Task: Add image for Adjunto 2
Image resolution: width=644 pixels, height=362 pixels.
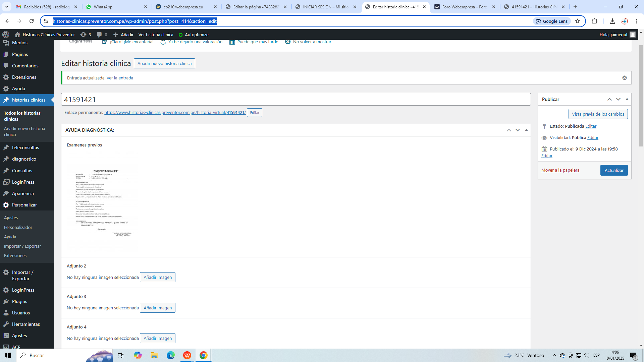Action: click(x=158, y=277)
